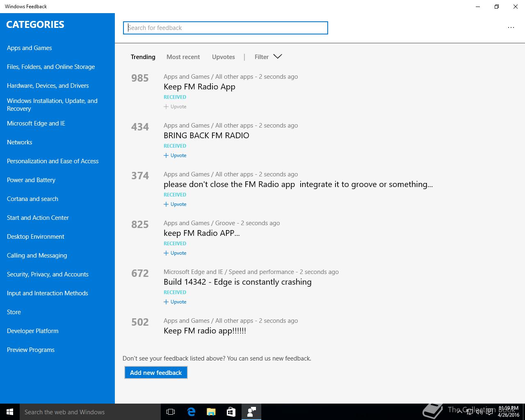Open please don't close FM Radio title

tap(298, 185)
